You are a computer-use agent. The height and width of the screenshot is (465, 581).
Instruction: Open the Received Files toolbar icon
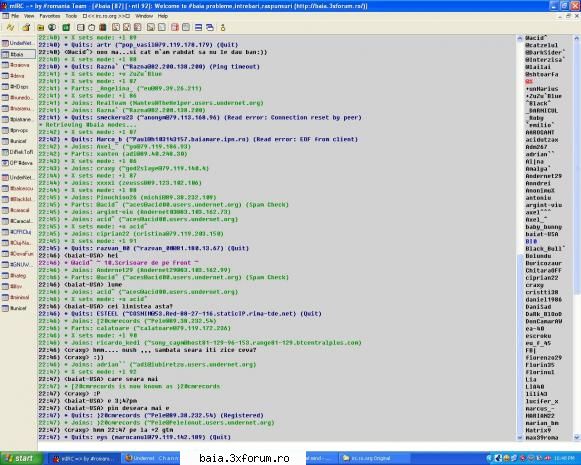tap(150, 27)
